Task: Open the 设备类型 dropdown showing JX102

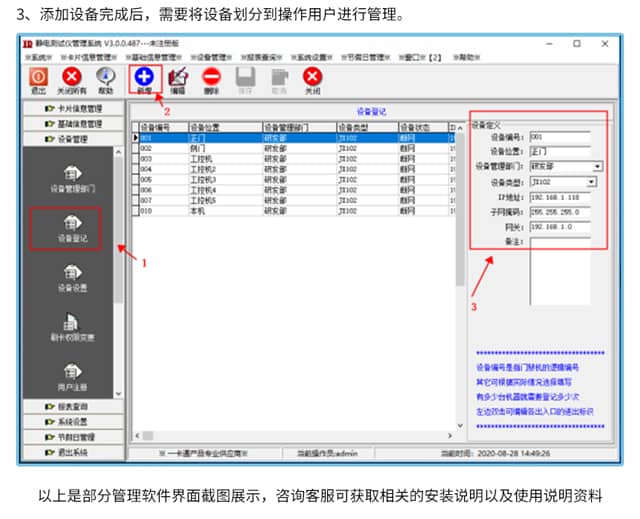Action: [591, 182]
